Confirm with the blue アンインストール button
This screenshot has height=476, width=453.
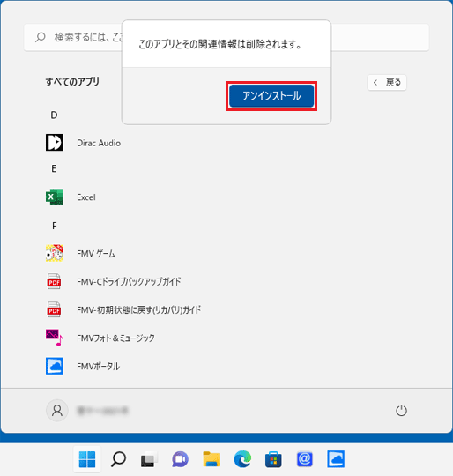271,96
